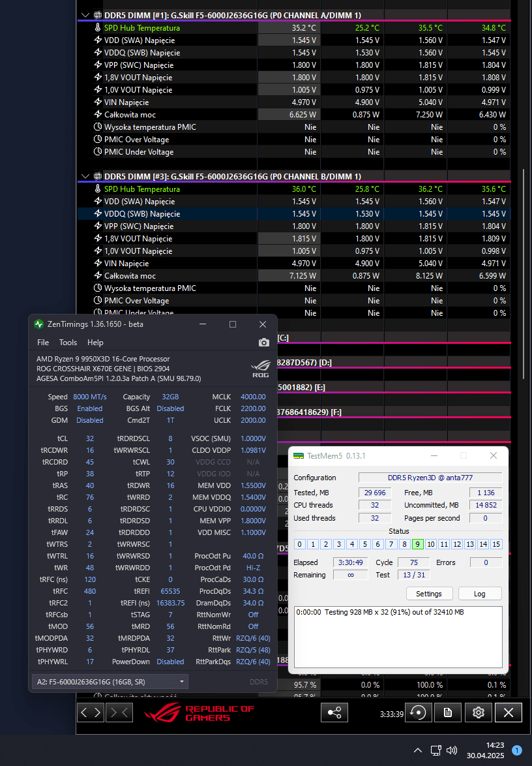
Task: Open ZenTimings File menu
Action: pyautogui.click(x=43, y=343)
